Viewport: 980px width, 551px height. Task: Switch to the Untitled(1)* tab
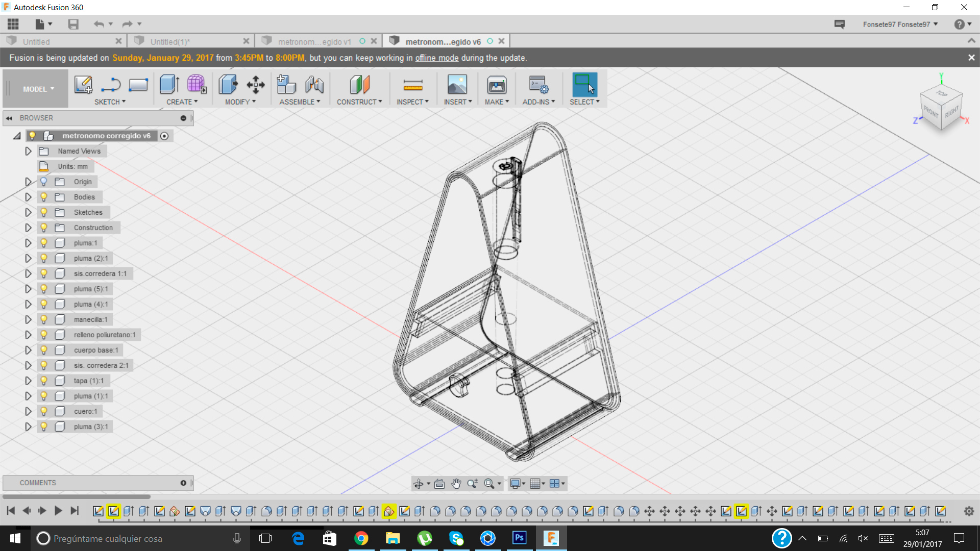[x=170, y=42]
